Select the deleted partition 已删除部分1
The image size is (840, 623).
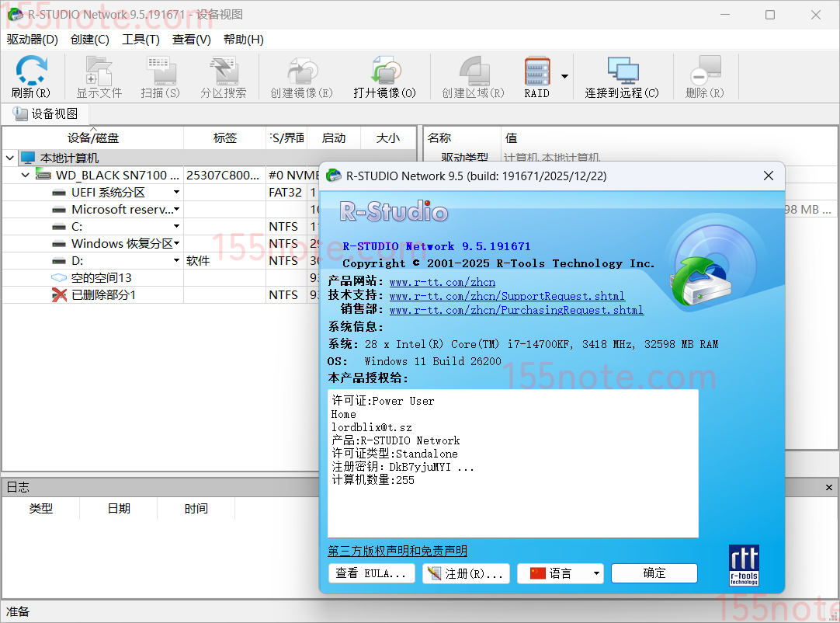coord(103,295)
